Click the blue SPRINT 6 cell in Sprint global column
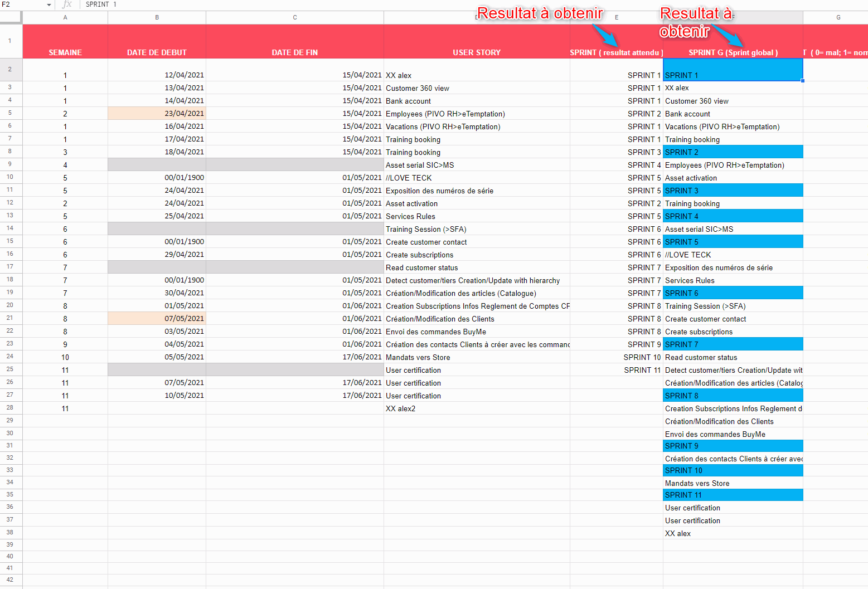The image size is (868, 589). click(733, 293)
